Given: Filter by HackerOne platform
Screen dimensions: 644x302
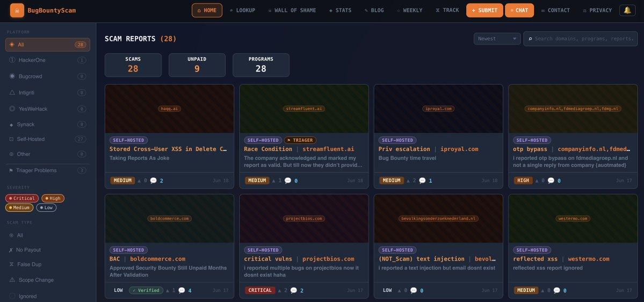Looking at the screenshot, I should click(x=48, y=60).
